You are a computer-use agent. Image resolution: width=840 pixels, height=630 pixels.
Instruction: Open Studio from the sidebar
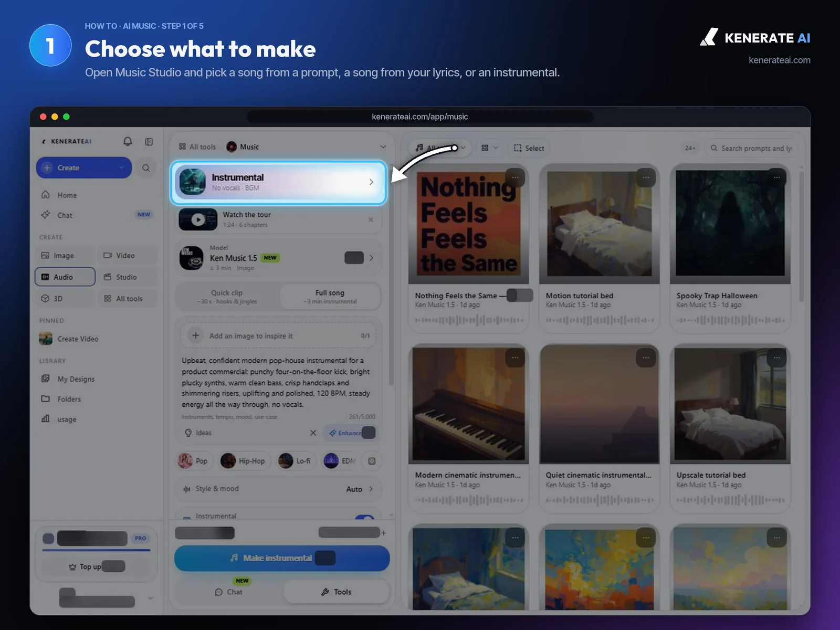(128, 277)
